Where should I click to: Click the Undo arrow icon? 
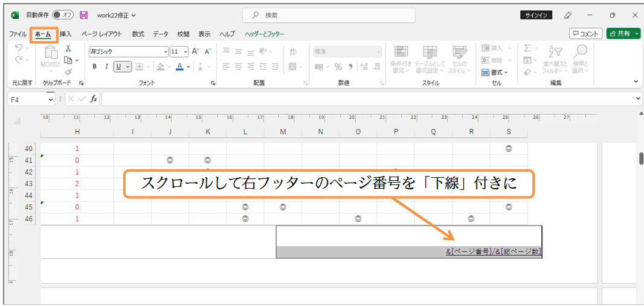19,48
